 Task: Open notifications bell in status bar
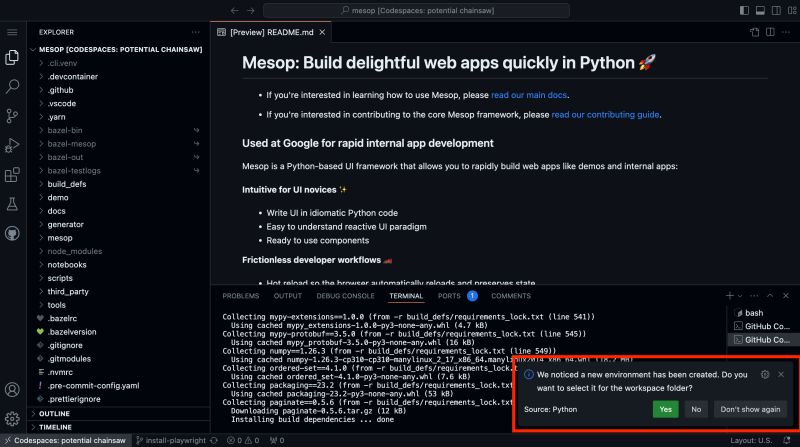click(786, 440)
